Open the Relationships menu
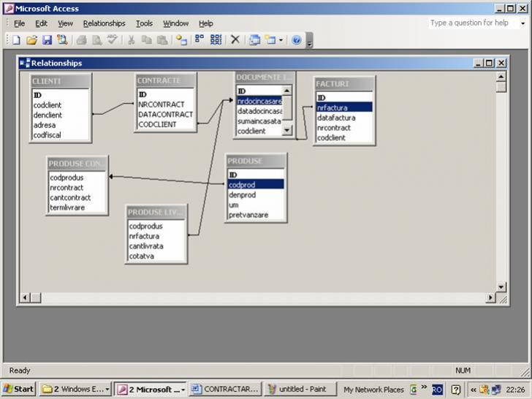The image size is (532, 399). pyautogui.click(x=104, y=23)
